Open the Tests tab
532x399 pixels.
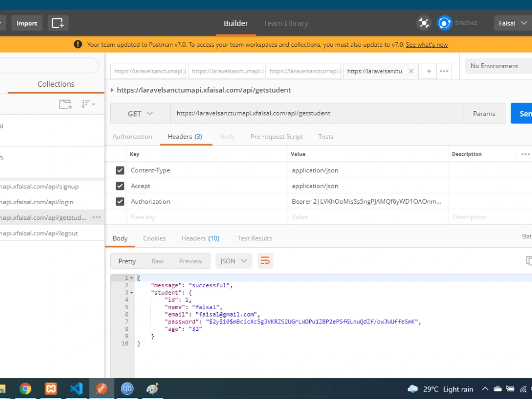326,136
